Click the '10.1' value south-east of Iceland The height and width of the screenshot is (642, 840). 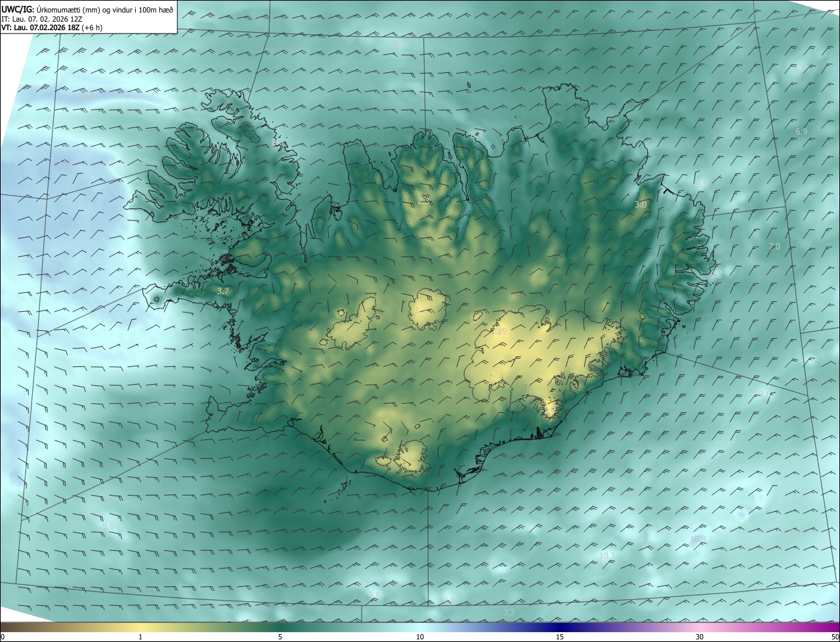608,555
